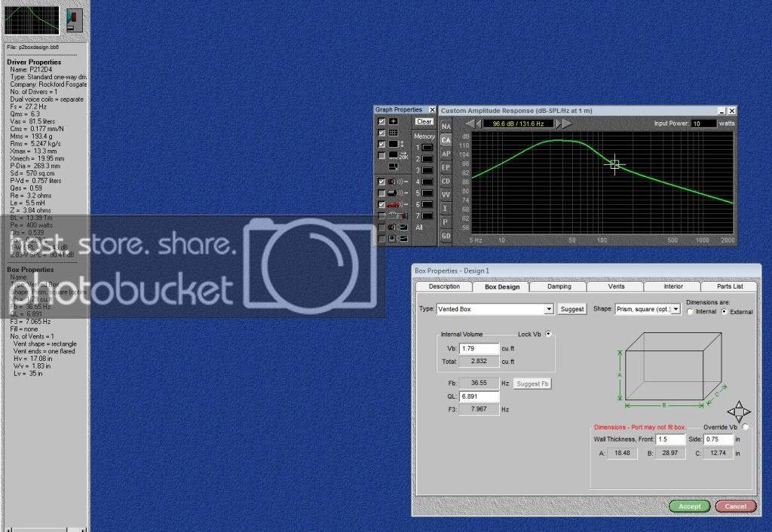
Task: Open the GD group delay graph
Action: pyautogui.click(x=446, y=236)
